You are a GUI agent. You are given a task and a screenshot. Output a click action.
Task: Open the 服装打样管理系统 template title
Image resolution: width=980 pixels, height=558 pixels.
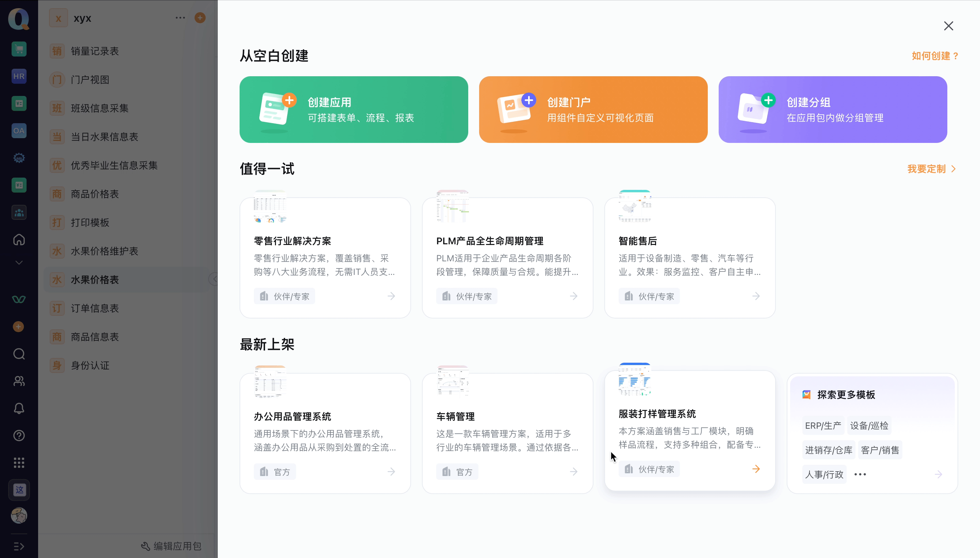pyautogui.click(x=657, y=414)
